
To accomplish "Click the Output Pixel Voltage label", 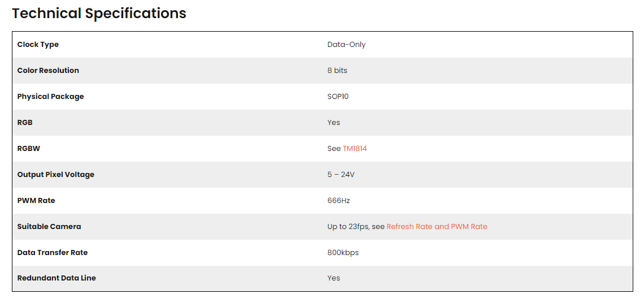I will (56, 174).
